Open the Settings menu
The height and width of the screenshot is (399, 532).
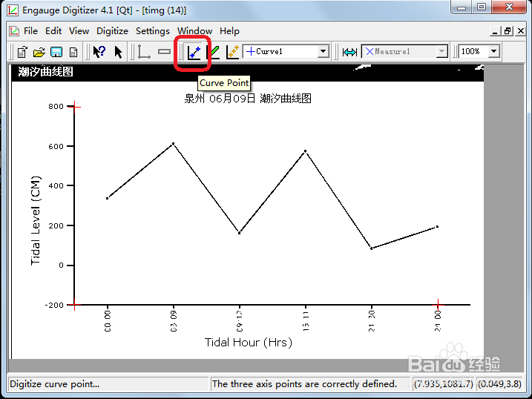[153, 31]
